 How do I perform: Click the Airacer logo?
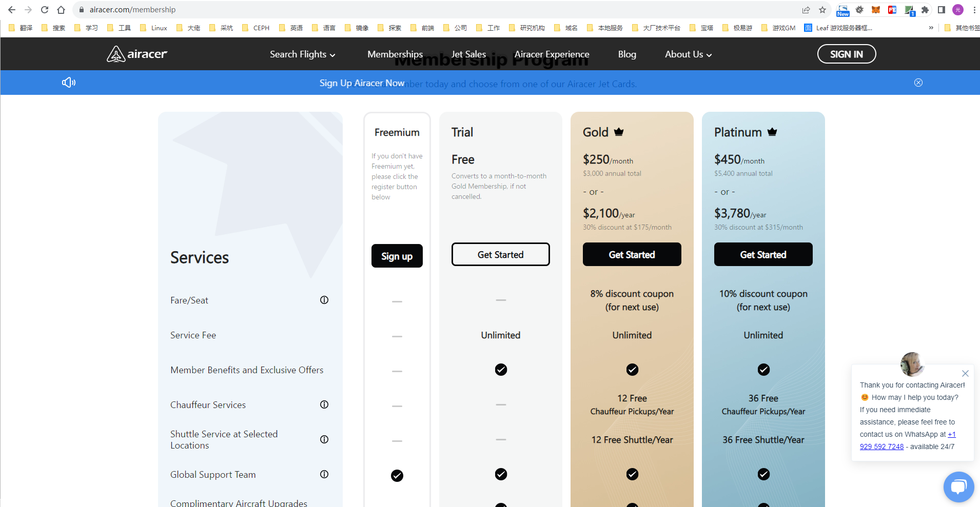click(137, 54)
